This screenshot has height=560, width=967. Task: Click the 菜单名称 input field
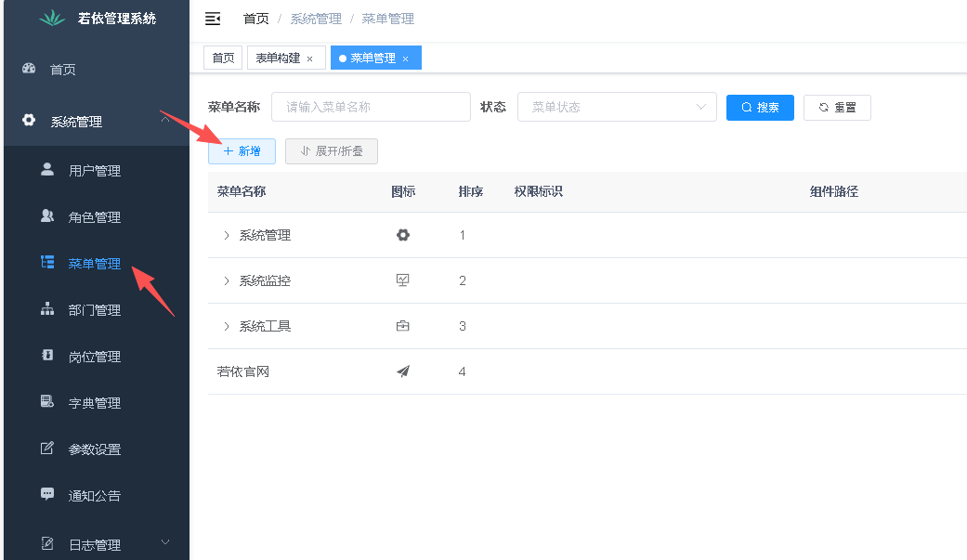click(371, 107)
